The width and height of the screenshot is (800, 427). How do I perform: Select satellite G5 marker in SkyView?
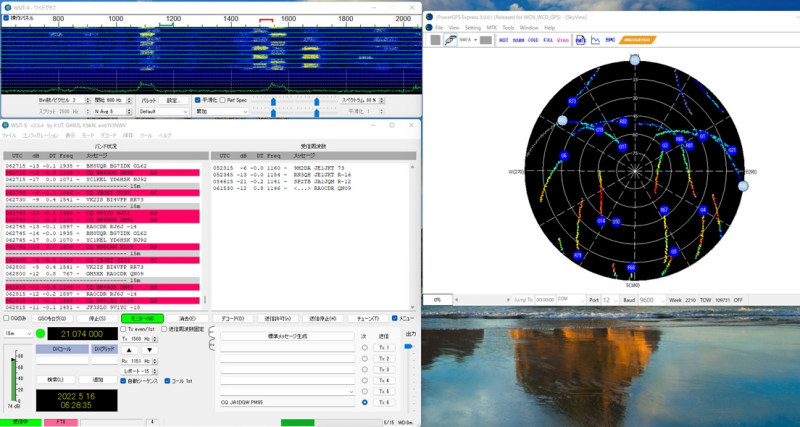[674, 252]
